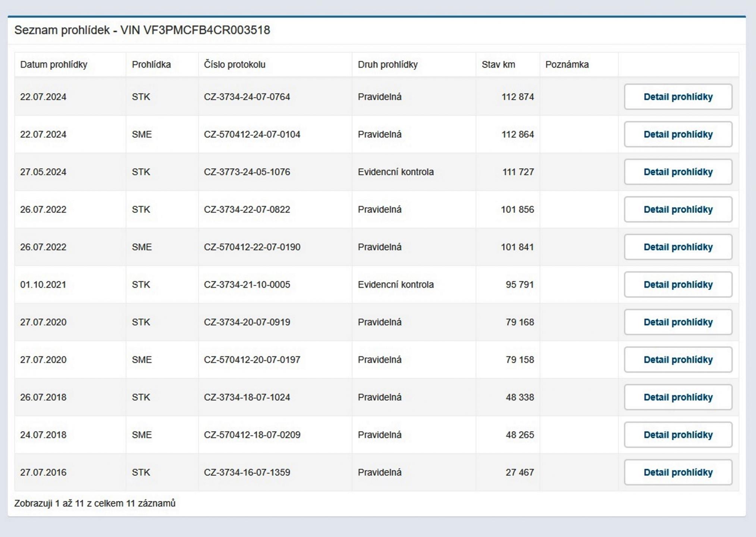
Task: Click protocol number CZ-3734-16-07-1359 cell
Action: click(x=247, y=472)
